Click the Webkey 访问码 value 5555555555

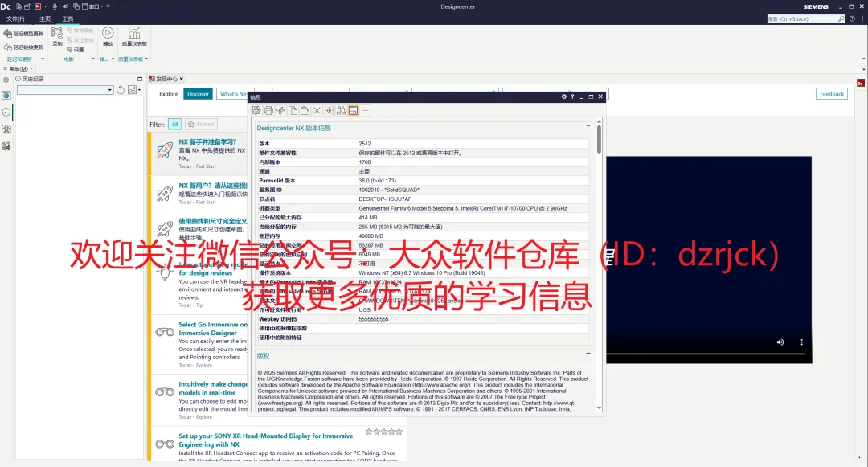tap(374, 319)
